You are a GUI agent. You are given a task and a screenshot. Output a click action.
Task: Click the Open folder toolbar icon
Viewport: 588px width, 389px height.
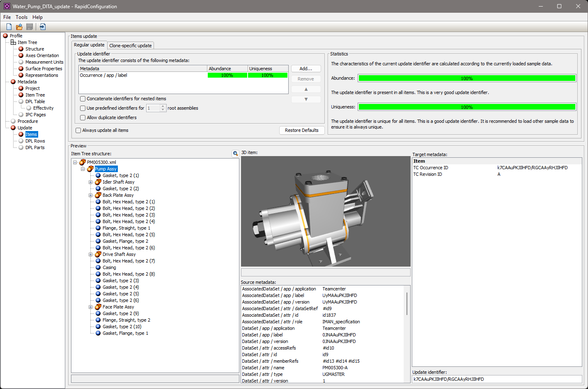19,27
